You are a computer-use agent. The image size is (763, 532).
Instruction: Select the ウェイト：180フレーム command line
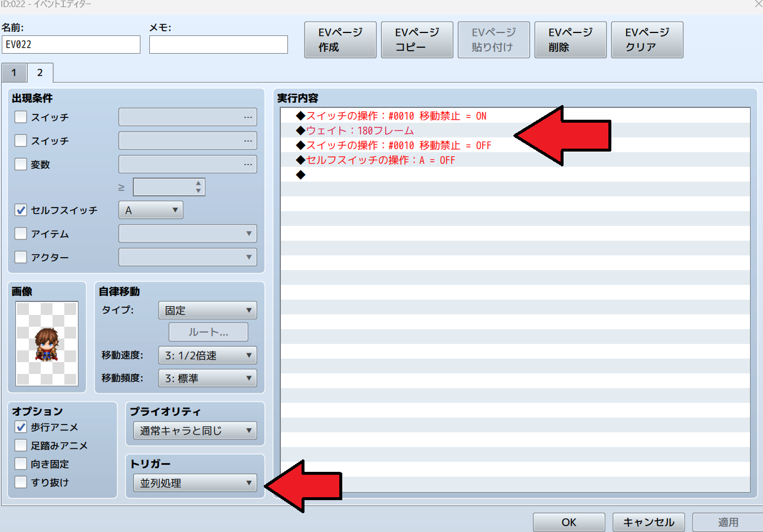515,130
